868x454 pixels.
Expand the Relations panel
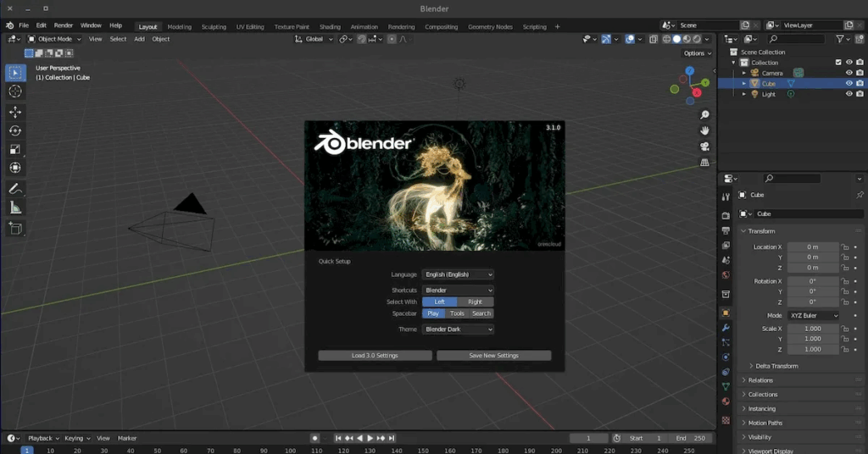[759, 380]
